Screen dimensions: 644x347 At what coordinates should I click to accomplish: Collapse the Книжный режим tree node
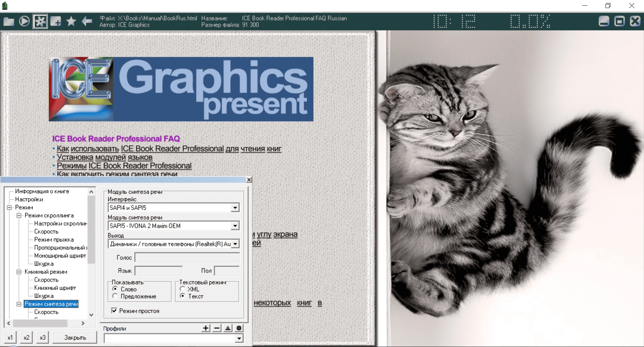point(19,272)
